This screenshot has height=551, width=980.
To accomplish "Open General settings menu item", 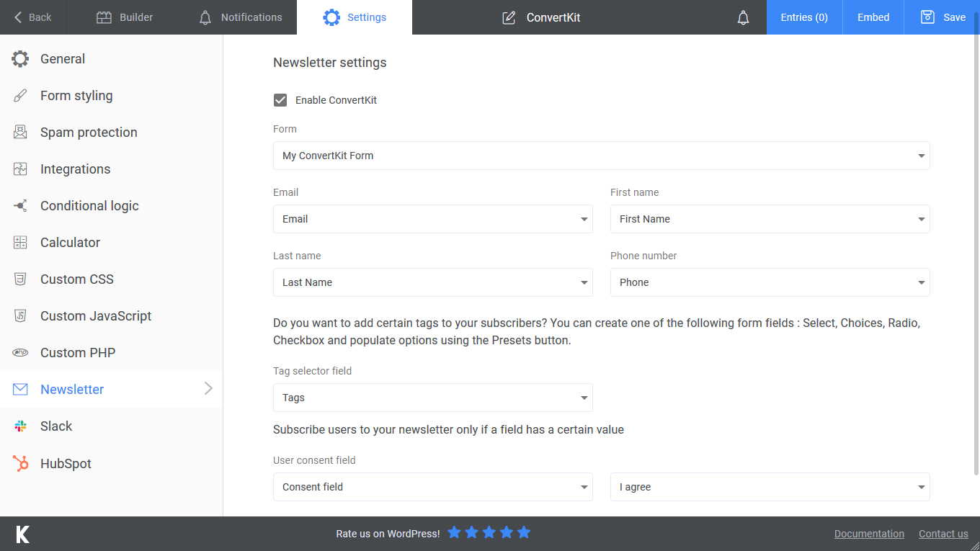I will tap(112, 59).
